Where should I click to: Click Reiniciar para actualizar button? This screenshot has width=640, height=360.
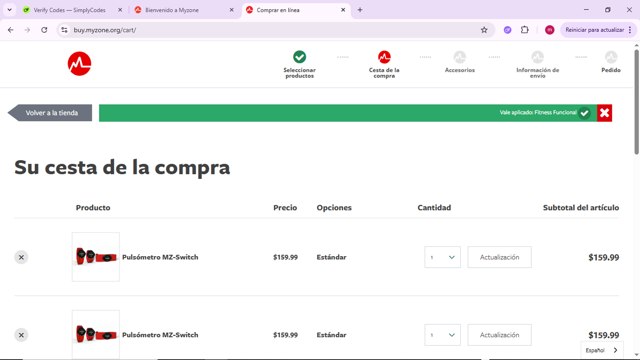click(x=594, y=30)
